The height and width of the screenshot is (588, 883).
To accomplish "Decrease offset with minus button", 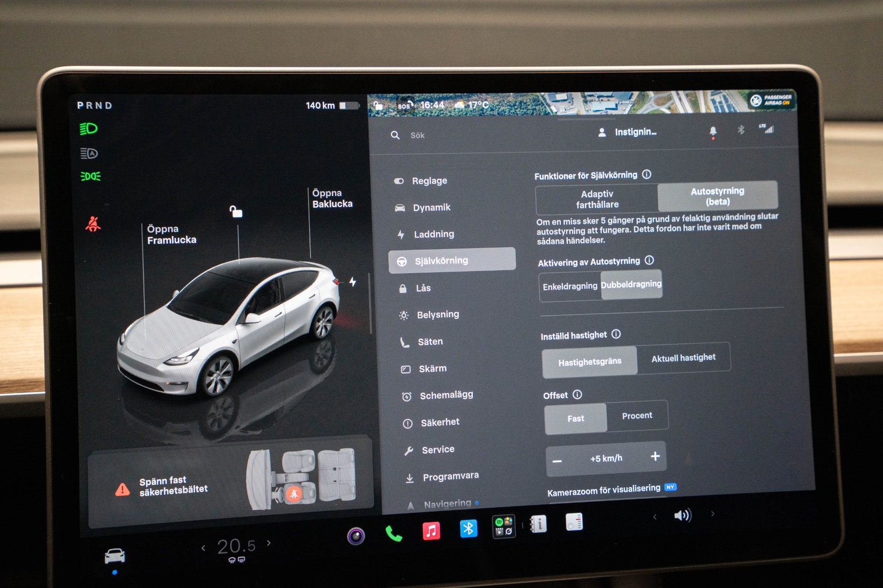I will click(x=557, y=461).
